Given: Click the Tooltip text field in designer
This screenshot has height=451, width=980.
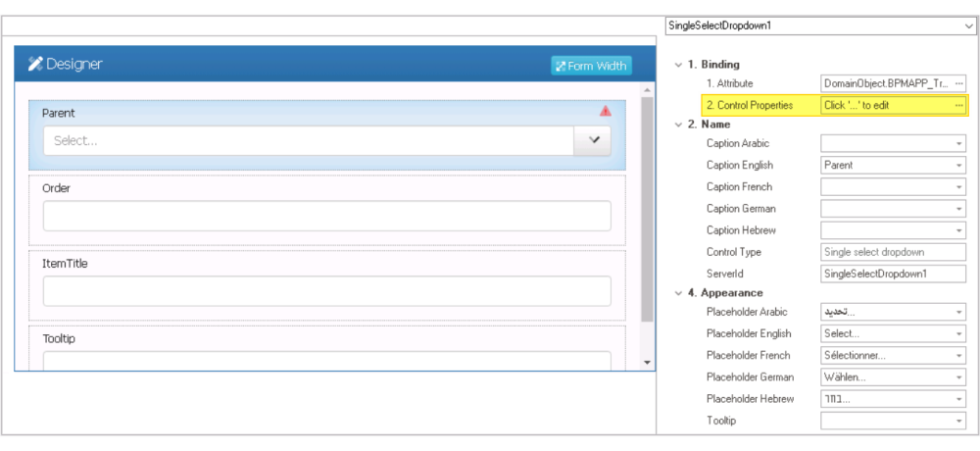Looking at the screenshot, I should 327,360.
